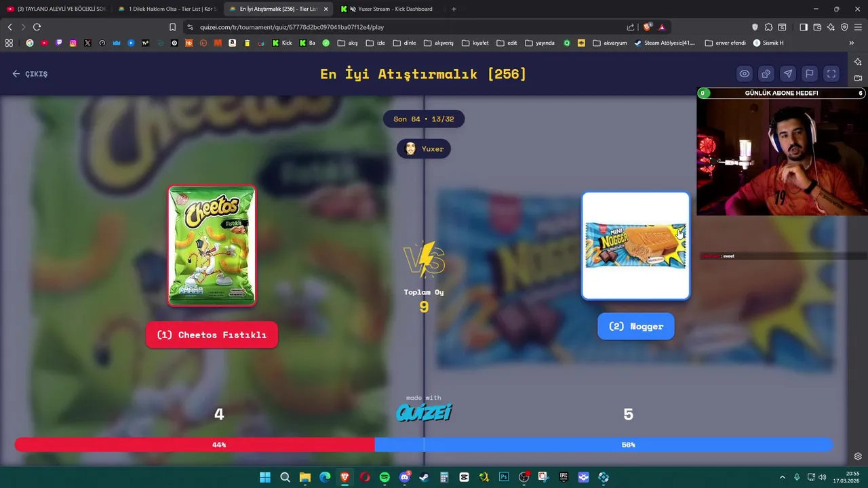The height and width of the screenshot is (488, 868).
Task: Switch to TAYLAND ALEVİ VE BÖCEKLİ tab
Action: 56,9
